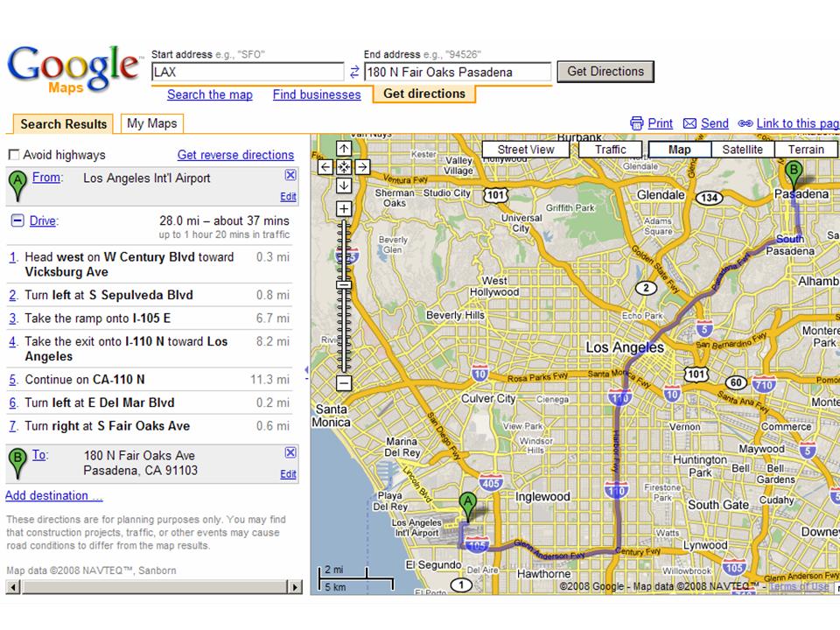Open step 3 ramp onto I-105 E

point(150,318)
